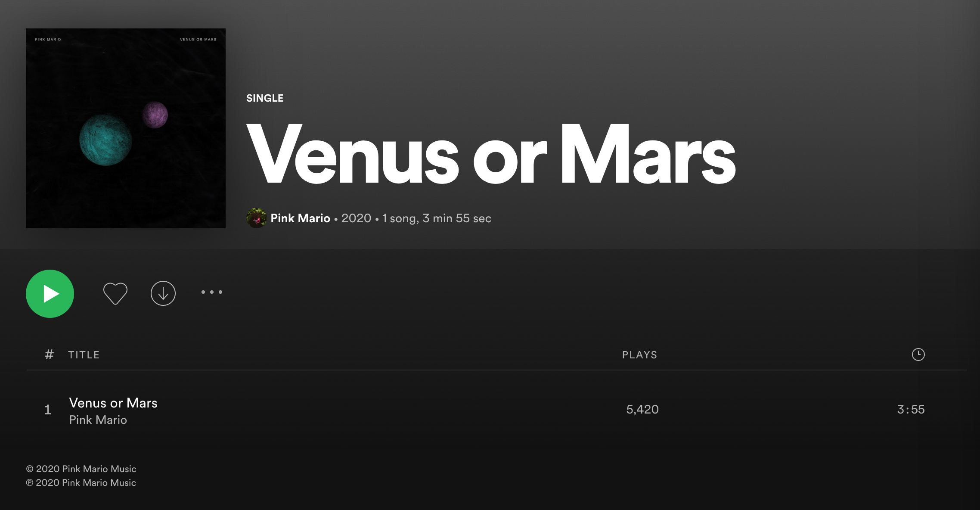Open Pink Mario artist avatar

tap(257, 218)
